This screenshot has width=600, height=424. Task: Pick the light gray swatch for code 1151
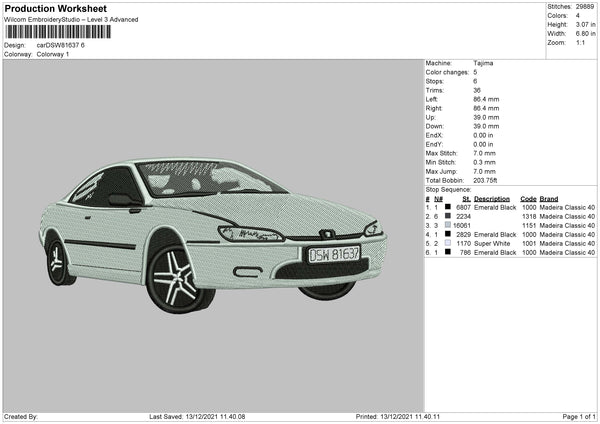click(447, 225)
